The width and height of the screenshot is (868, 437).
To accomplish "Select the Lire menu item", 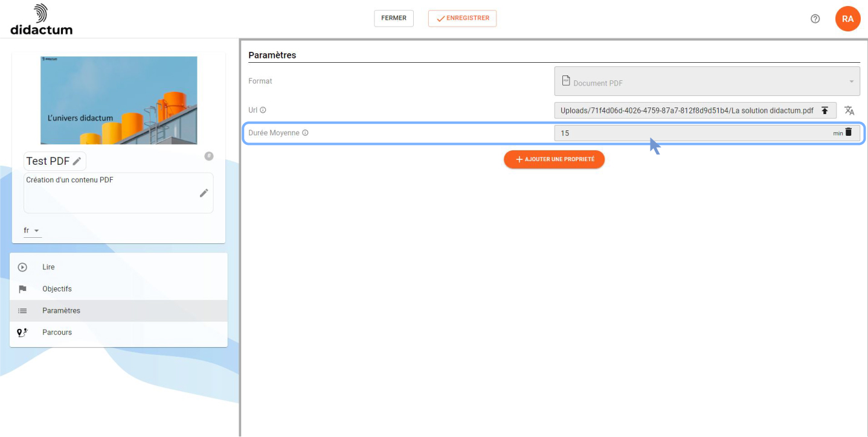I will point(118,267).
